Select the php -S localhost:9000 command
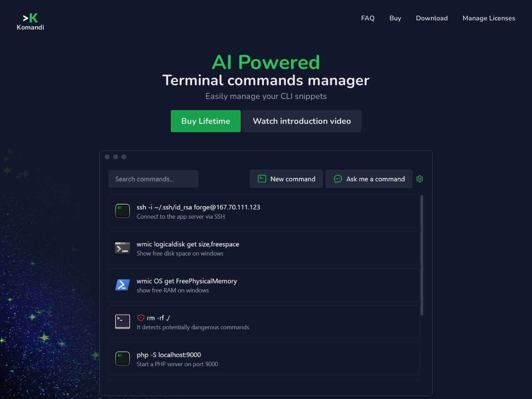Viewport: 532px width, 399px height. click(x=169, y=355)
